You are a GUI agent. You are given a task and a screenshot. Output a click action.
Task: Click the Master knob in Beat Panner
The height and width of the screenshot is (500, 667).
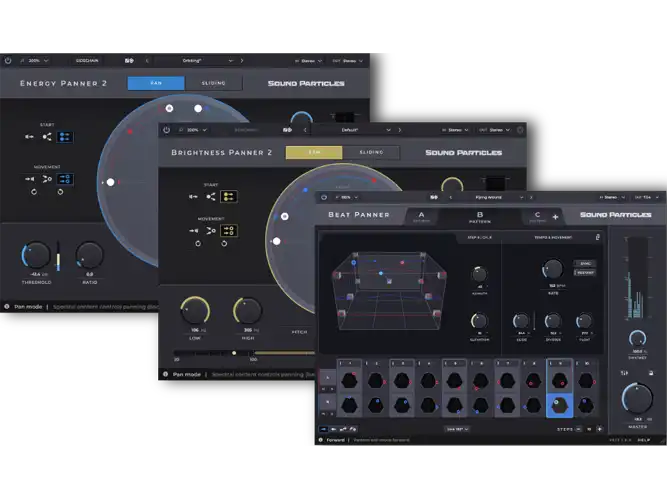(637, 398)
